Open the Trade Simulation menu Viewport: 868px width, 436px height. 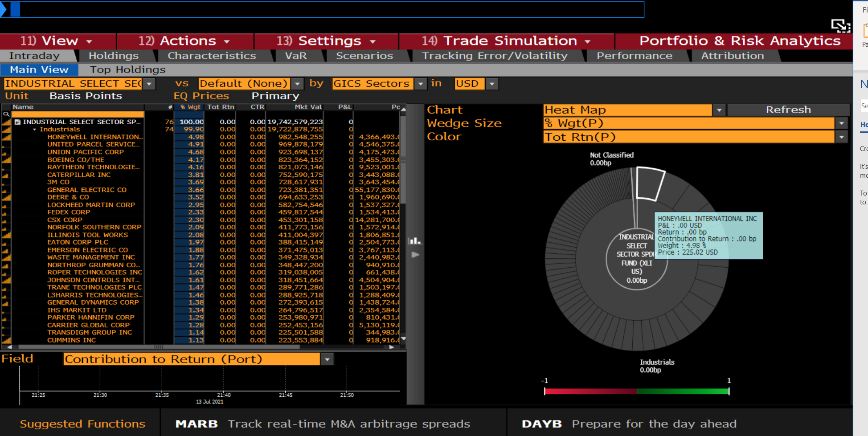pos(506,41)
